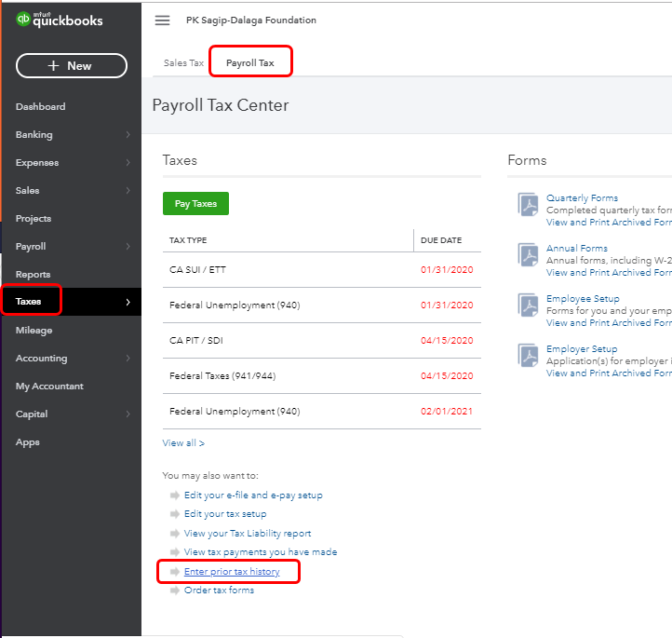
Task: Open the Annual Forms PDF icon
Action: 528,254
